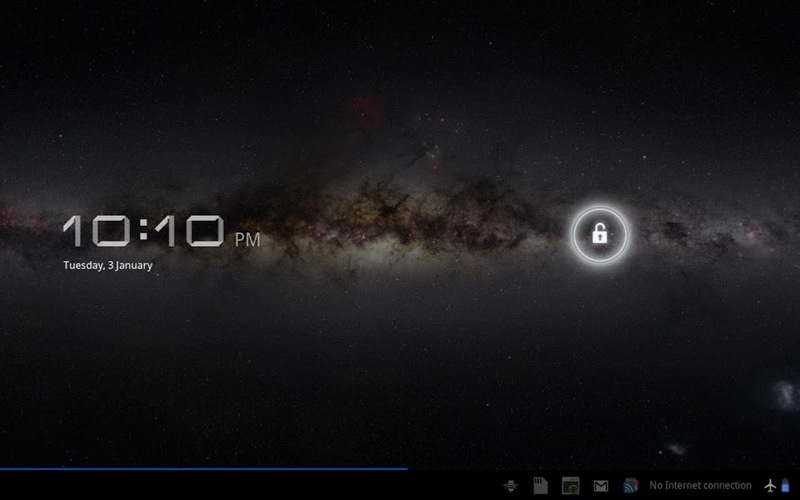Tap the hour digits of the clock
Viewport: 800px width, 500px height.
96,231
